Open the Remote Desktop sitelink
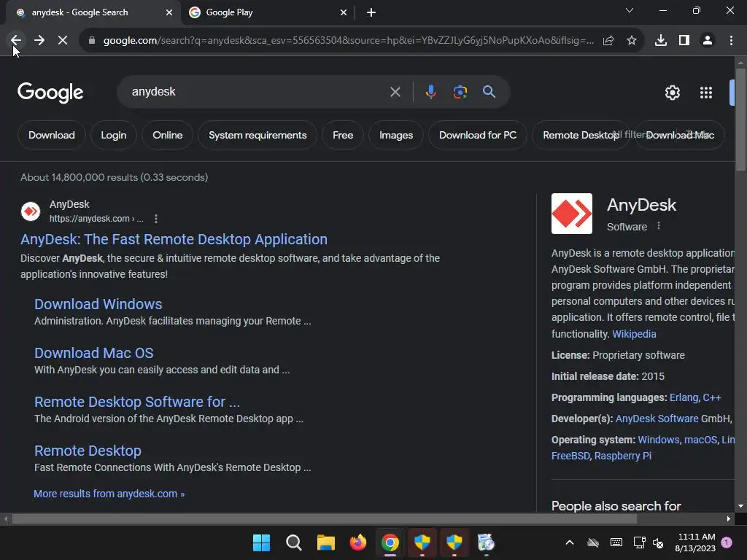Screen dimensions: 747x560 (x=88, y=451)
